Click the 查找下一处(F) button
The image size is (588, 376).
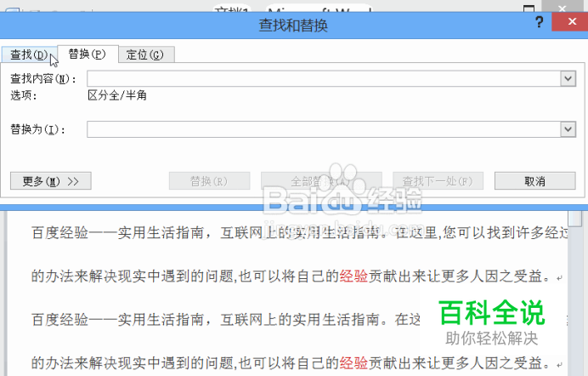pyautogui.click(x=438, y=181)
